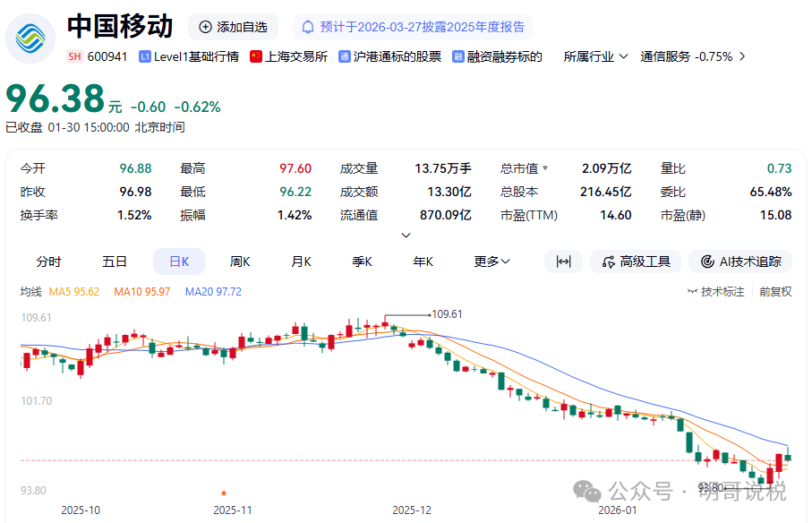Viewport: 812px width, 523px height.
Task: Open AI技术追踪 tool
Action: click(x=740, y=261)
